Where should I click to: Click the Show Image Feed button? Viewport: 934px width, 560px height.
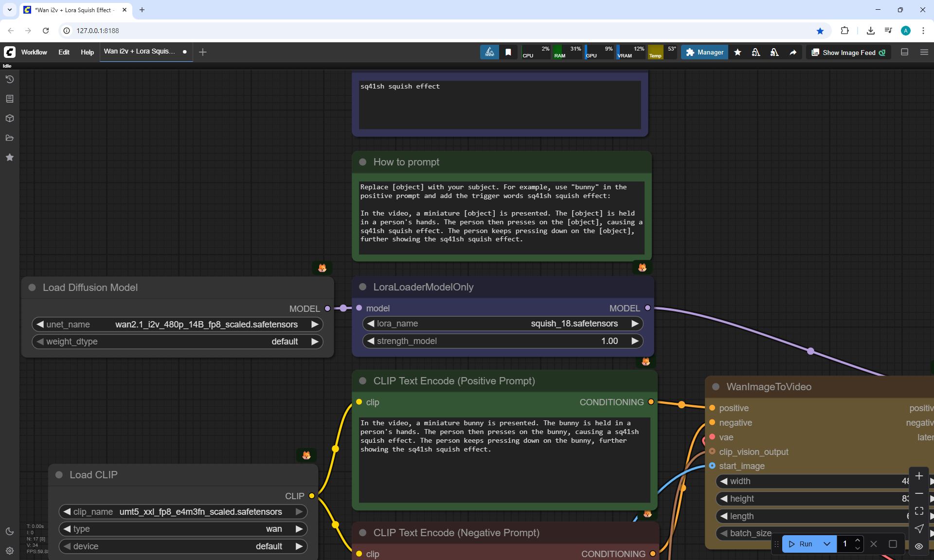(x=848, y=52)
